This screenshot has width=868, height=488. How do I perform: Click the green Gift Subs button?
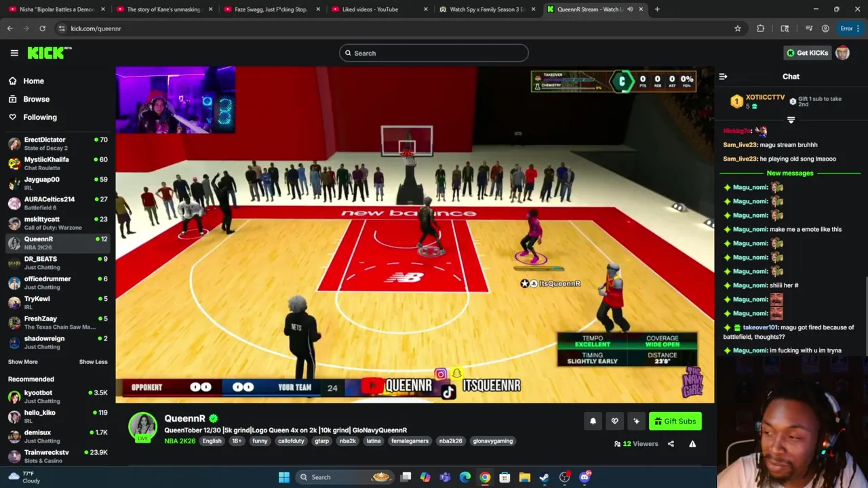(x=675, y=422)
